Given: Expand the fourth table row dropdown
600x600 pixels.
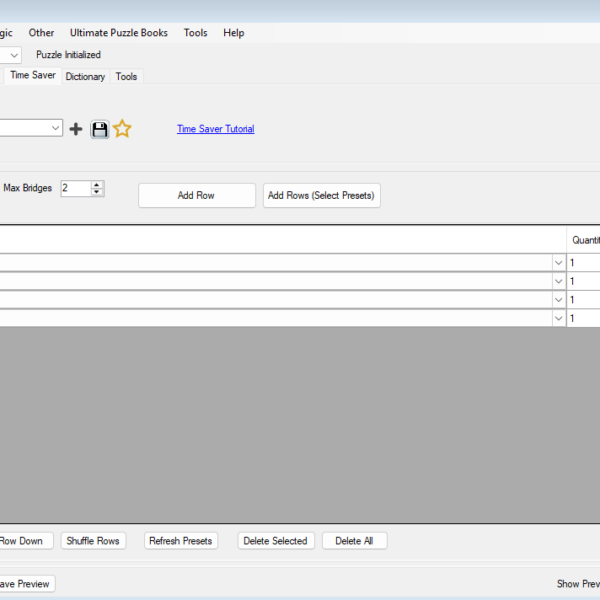Looking at the screenshot, I should tap(558, 318).
